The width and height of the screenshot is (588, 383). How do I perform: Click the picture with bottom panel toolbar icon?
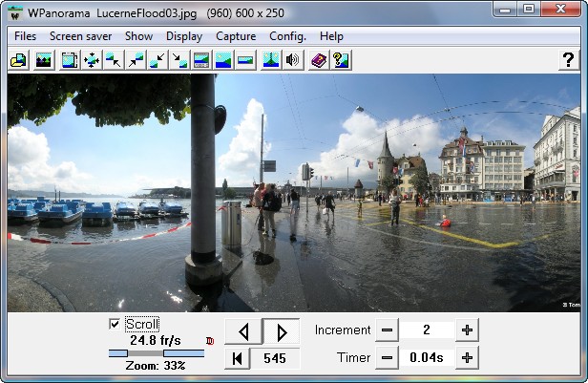point(201,60)
